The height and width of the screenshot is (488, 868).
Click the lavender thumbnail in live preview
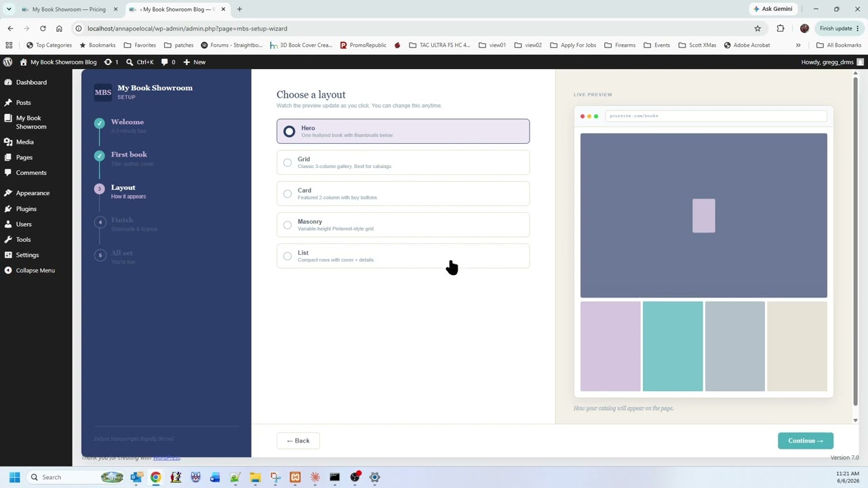[610, 346]
